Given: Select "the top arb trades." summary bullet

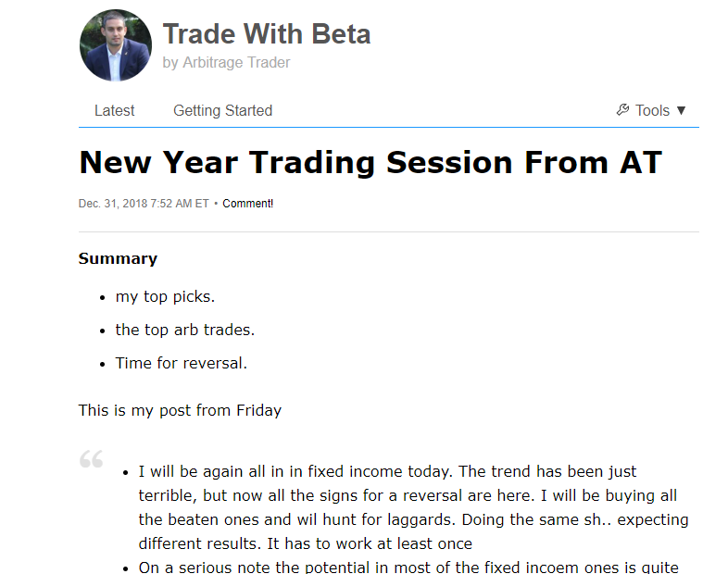Looking at the screenshot, I should (x=184, y=330).
